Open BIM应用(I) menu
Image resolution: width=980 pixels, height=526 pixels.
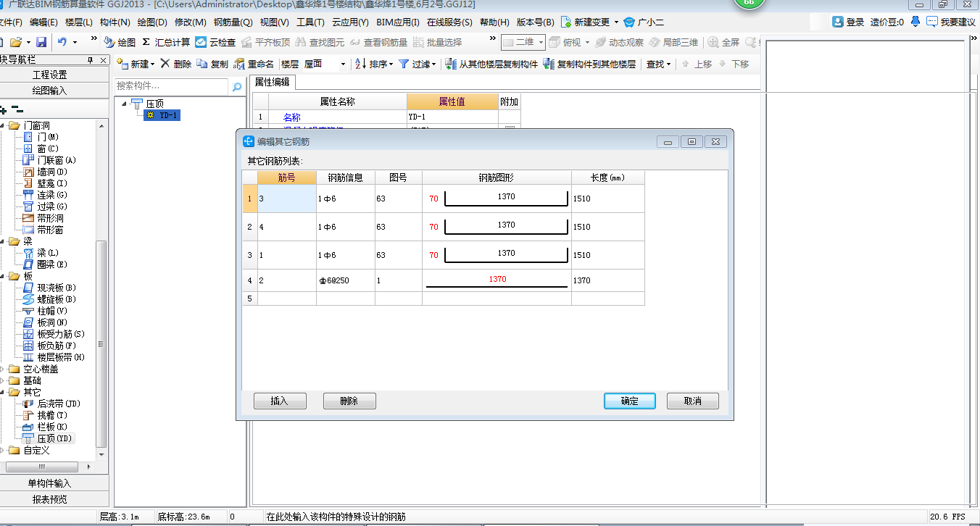(x=399, y=22)
